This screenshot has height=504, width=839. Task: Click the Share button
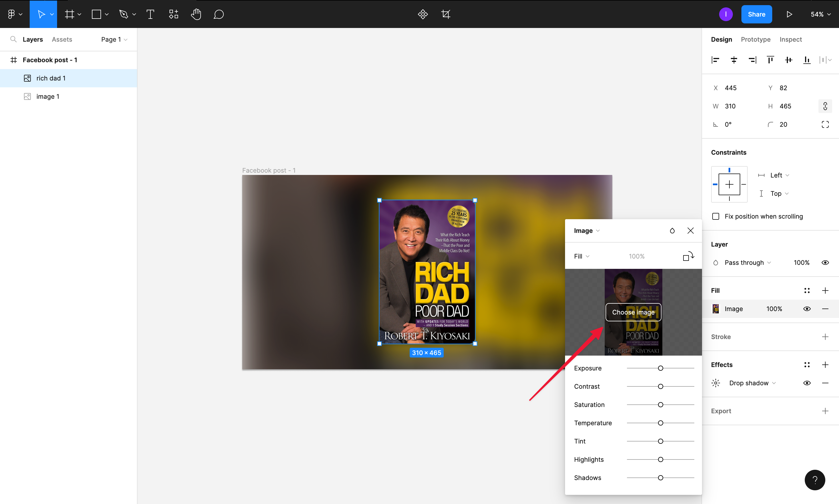click(756, 14)
